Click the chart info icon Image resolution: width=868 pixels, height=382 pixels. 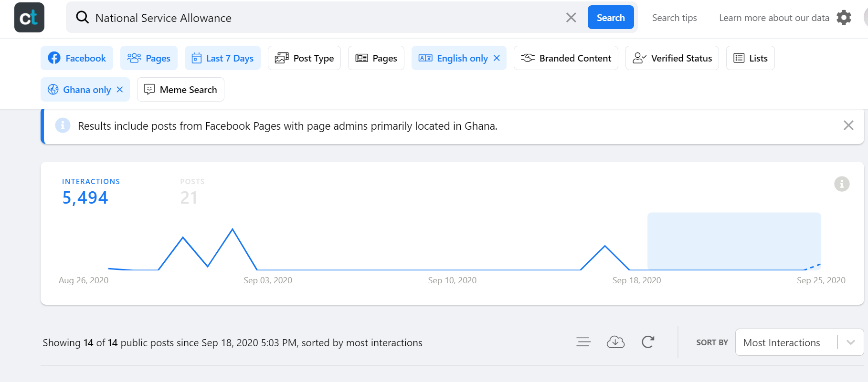[842, 184]
